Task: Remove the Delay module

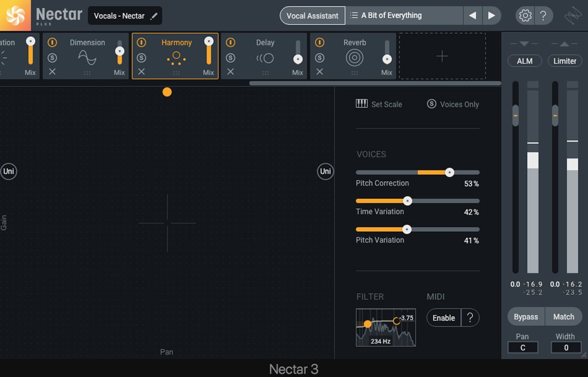Action: point(231,72)
